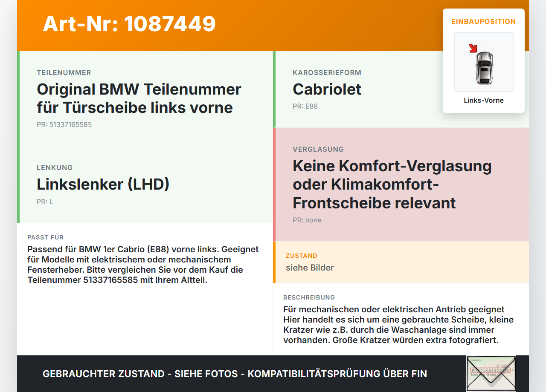Select the LENKUNG label
Viewport: 546px width, 392px height.
pyautogui.click(x=55, y=168)
